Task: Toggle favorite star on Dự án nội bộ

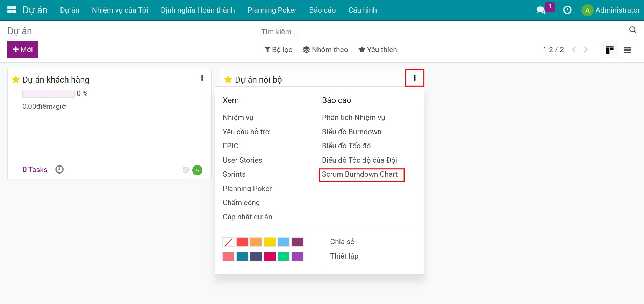Action: coord(228,79)
